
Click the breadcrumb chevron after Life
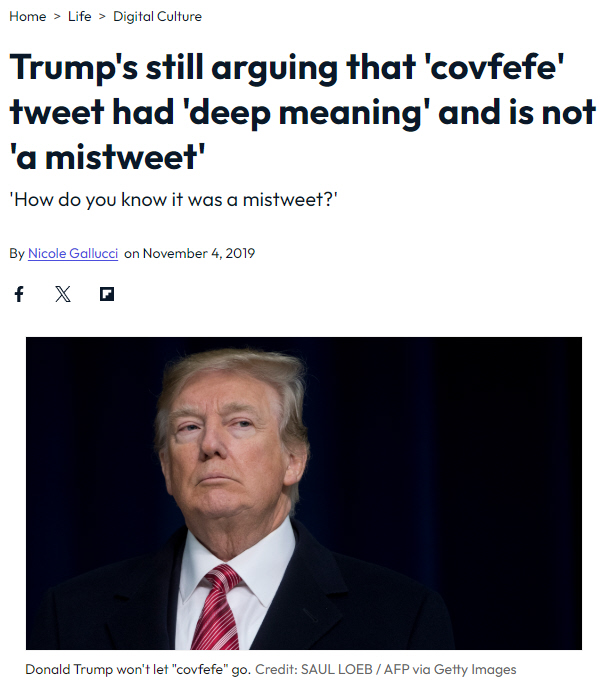click(x=102, y=16)
